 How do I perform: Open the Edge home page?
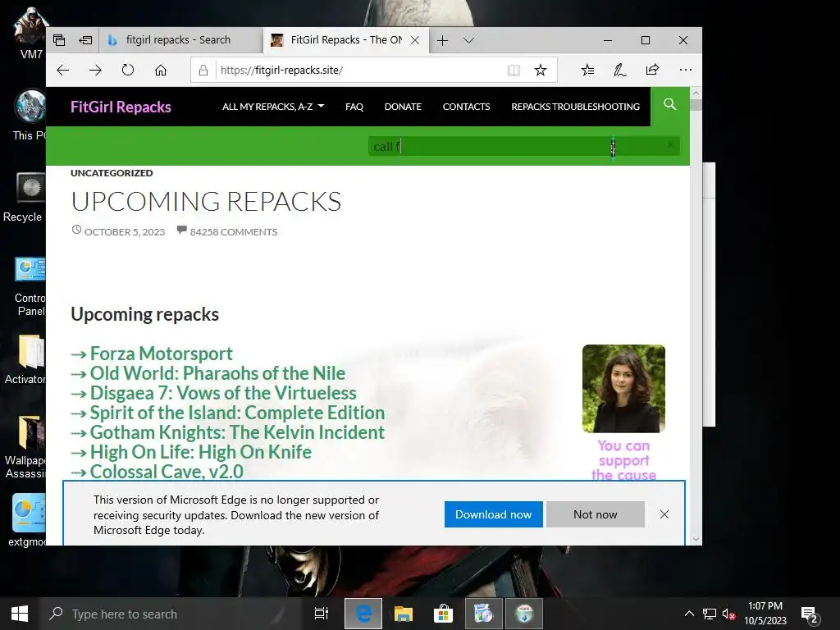coord(161,71)
